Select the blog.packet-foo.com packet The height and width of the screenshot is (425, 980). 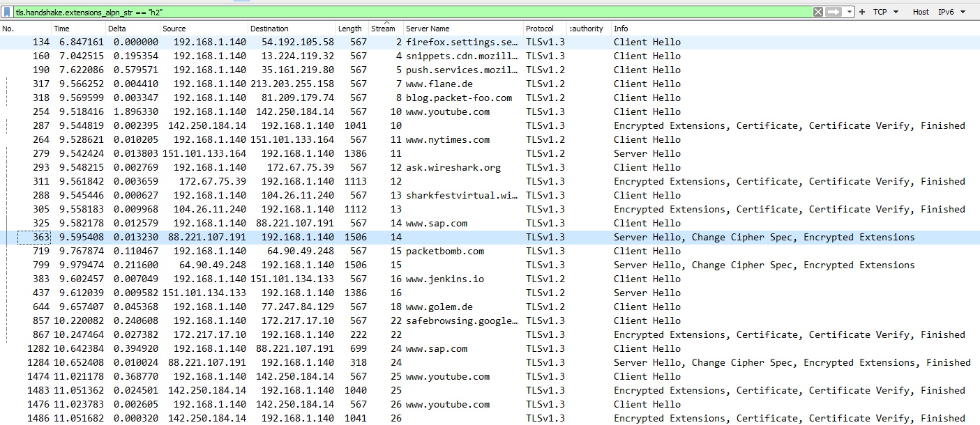[490, 98]
